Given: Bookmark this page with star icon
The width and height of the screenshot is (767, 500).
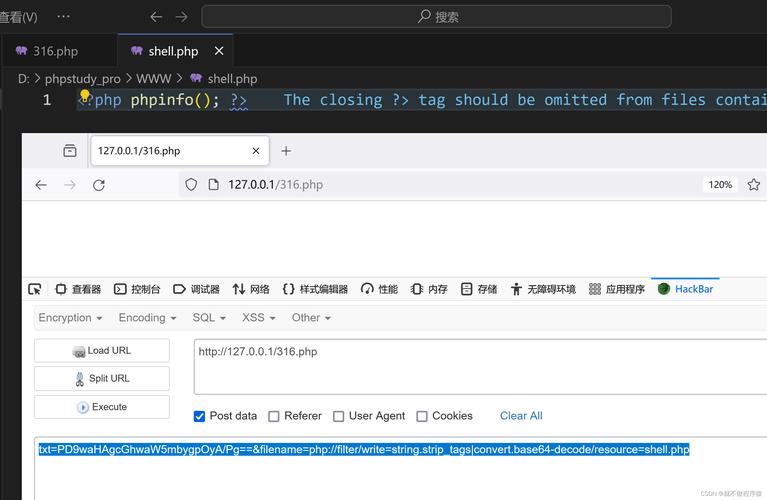Looking at the screenshot, I should (753, 184).
